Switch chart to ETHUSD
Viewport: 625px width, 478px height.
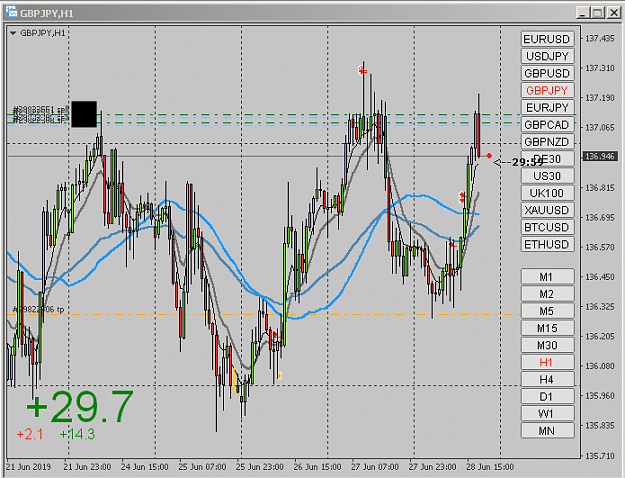pyautogui.click(x=547, y=244)
